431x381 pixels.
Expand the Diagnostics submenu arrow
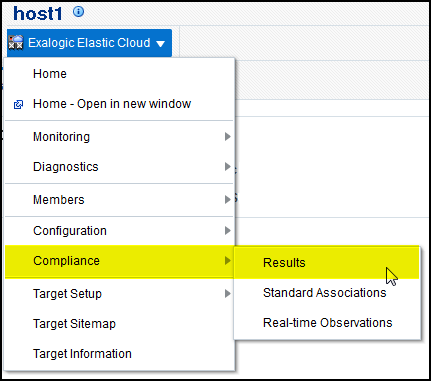coord(228,166)
